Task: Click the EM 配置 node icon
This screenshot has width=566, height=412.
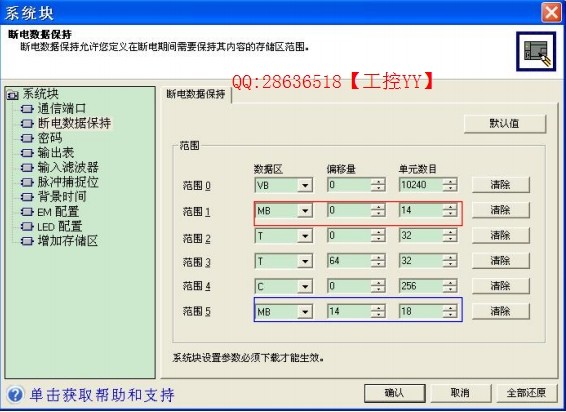Action: [27, 212]
